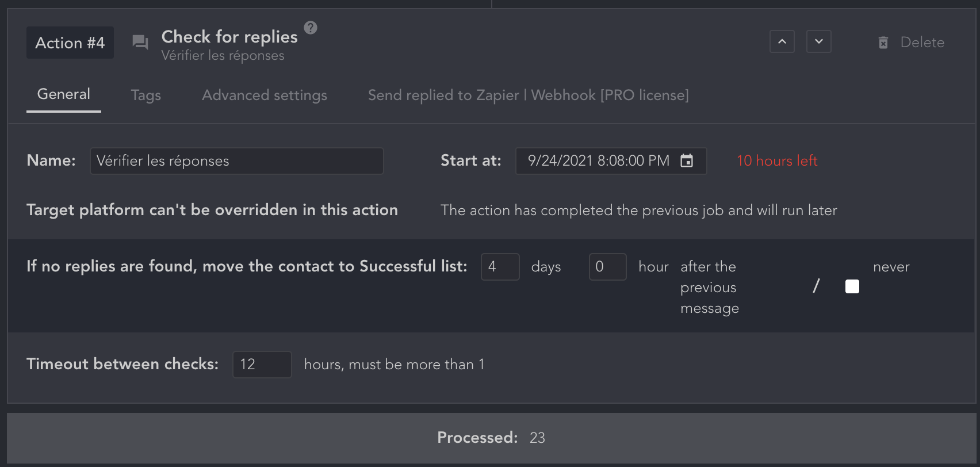The height and width of the screenshot is (467, 980).
Task: Select the General tab
Action: [x=64, y=94]
